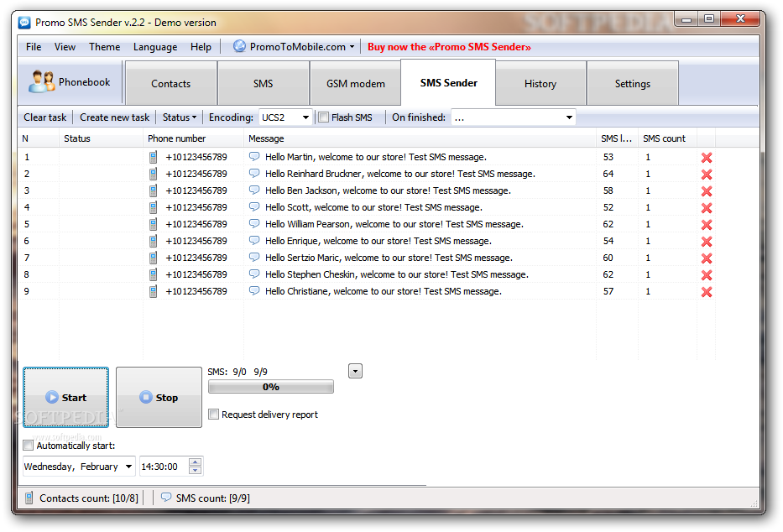Click the SMS count column header
Viewport: 783px width, 532px height.
pos(667,138)
